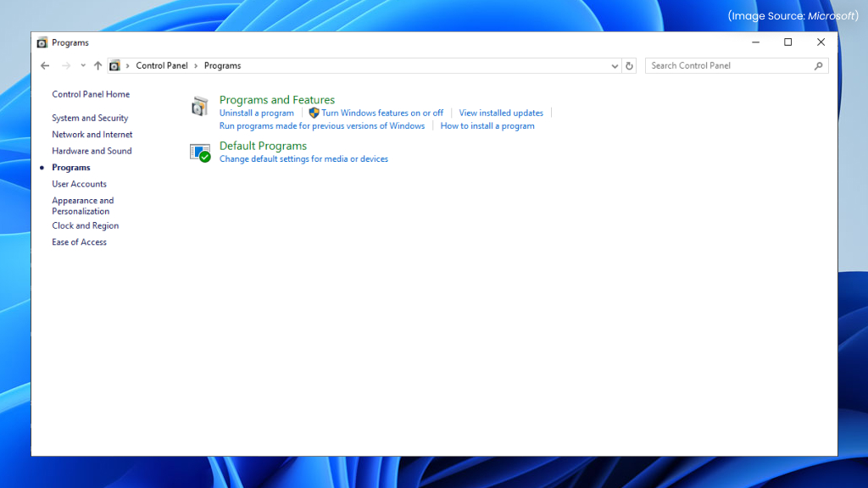This screenshot has width=868, height=488.
Task: Open Change default settings for media or devices
Action: pos(303,159)
